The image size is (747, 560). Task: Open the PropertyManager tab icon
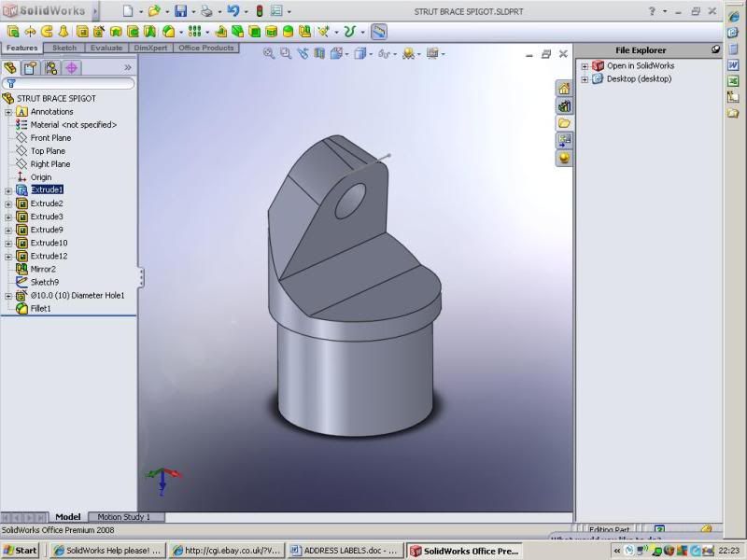click(x=30, y=68)
